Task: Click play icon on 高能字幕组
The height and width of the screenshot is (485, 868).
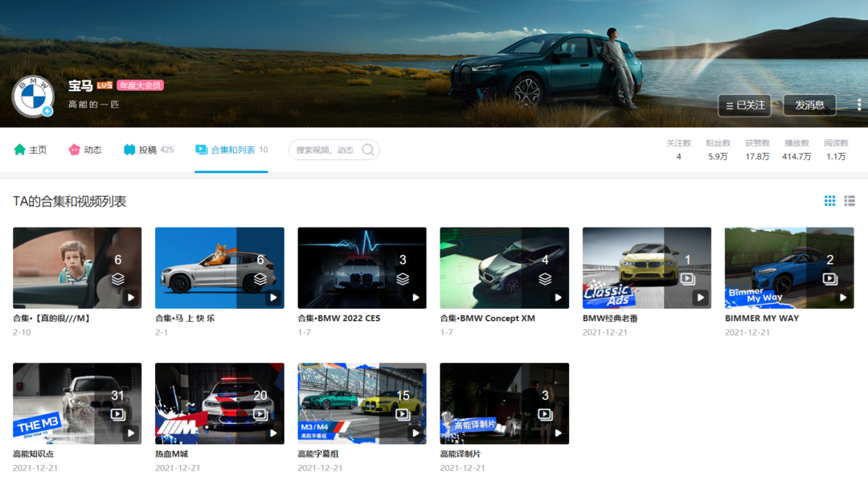Action: pos(416,434)
